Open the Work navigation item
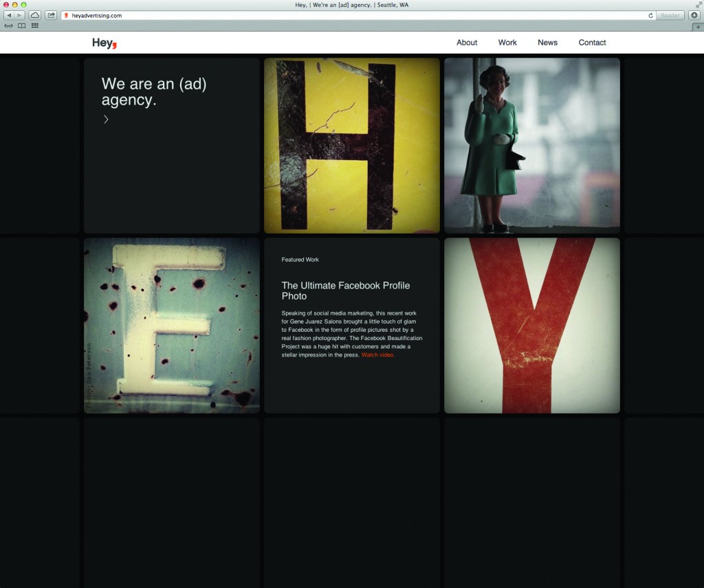 pos(507,43)
